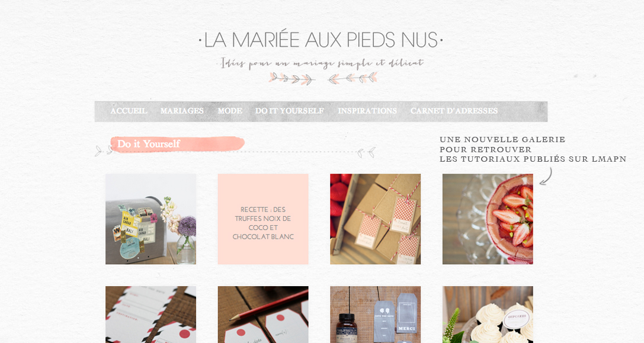Open the DO IT YOURSELF menu
The image size is (644, 343).
pyautogui.click(x=290, y=111)
